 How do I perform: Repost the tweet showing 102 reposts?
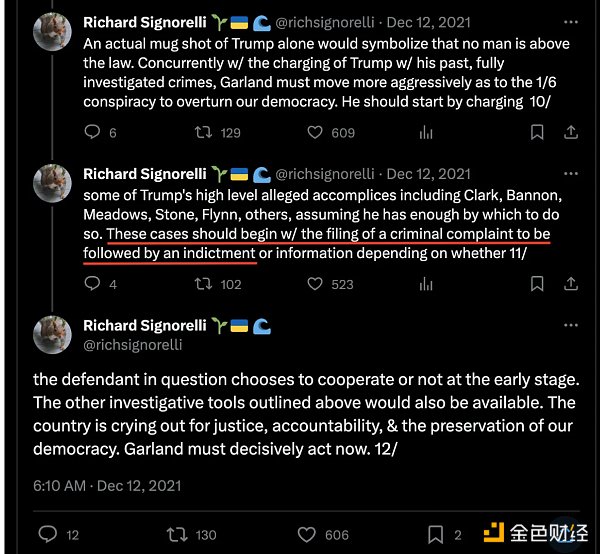tap(203, 284)
